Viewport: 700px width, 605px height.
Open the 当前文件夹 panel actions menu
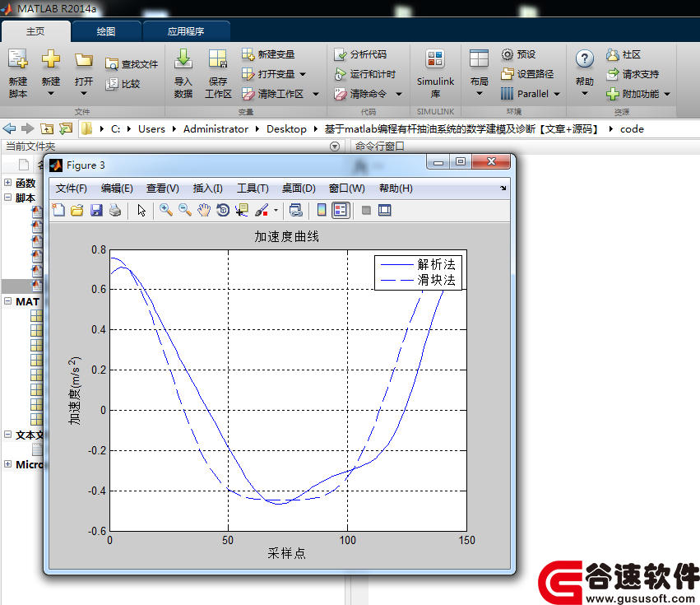point(335,147)
